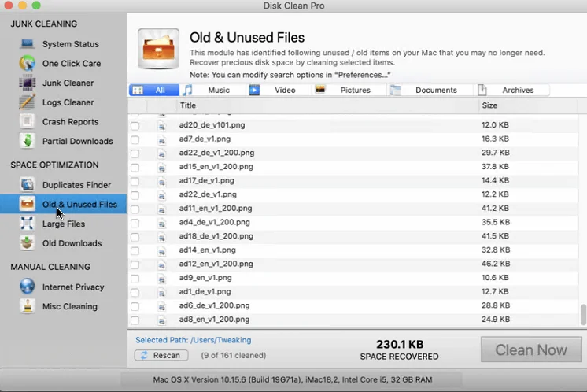The width and height of the screenshot is (587, 392).
Task: Click the file icon of ad8_en_v1_200.png
Action: coord(162,320)
